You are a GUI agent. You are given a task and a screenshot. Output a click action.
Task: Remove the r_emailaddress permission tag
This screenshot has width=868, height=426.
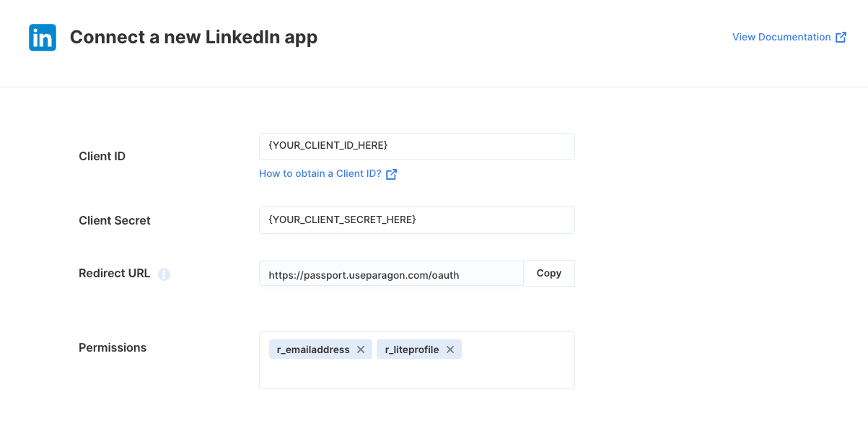[361, 349]
